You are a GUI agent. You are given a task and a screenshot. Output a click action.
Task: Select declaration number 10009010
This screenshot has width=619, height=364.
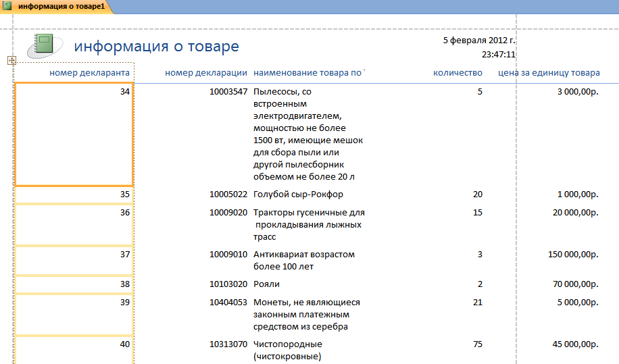(x=228, y=255)
